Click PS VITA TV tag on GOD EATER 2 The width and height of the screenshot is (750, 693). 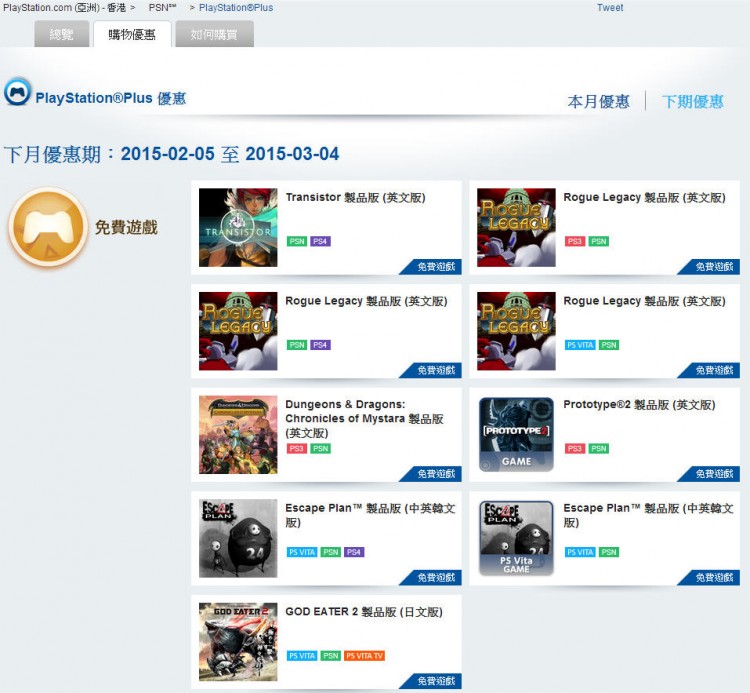[364, 656]
